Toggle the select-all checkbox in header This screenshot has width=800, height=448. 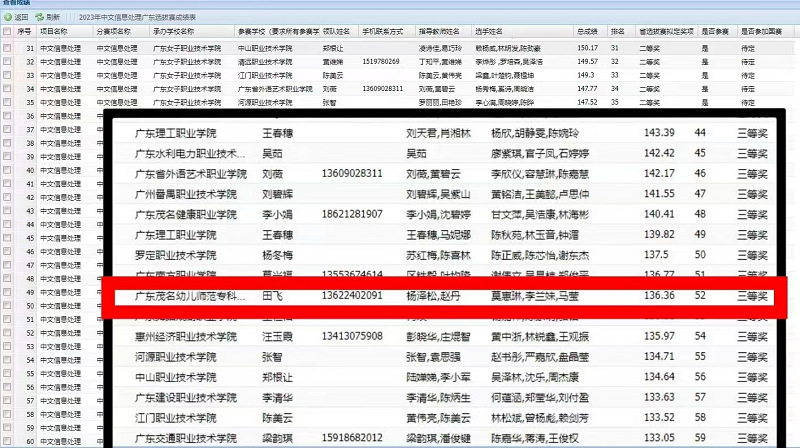tap(7, 32)
